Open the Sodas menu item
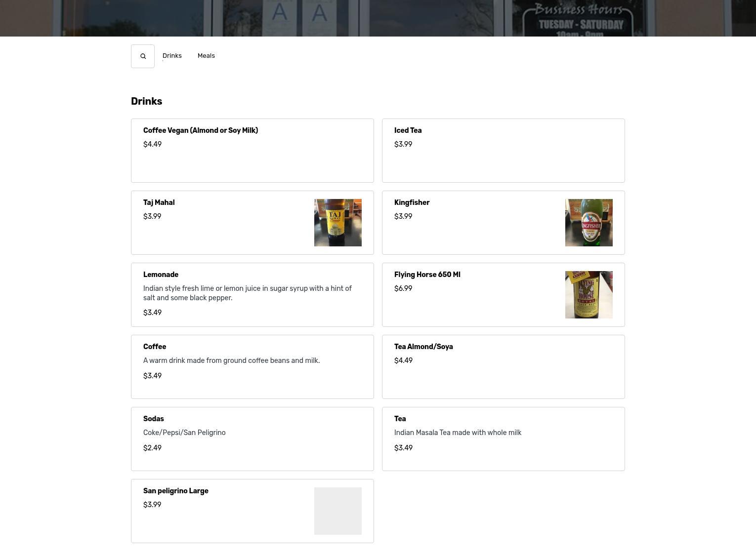 click(x=153, y=419)
